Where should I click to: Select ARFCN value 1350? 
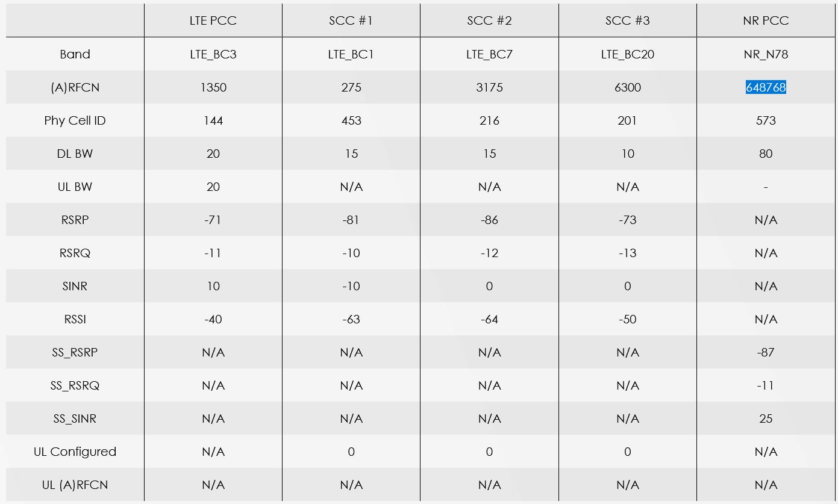tap(213, 87)
